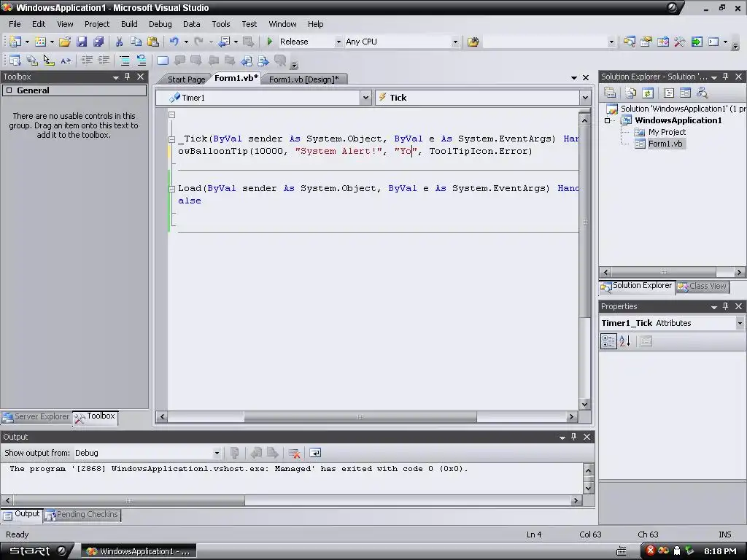Open the Any CPU platform dropdown
The height and width of the screenshot is (560, 747).
pos(455,42)
